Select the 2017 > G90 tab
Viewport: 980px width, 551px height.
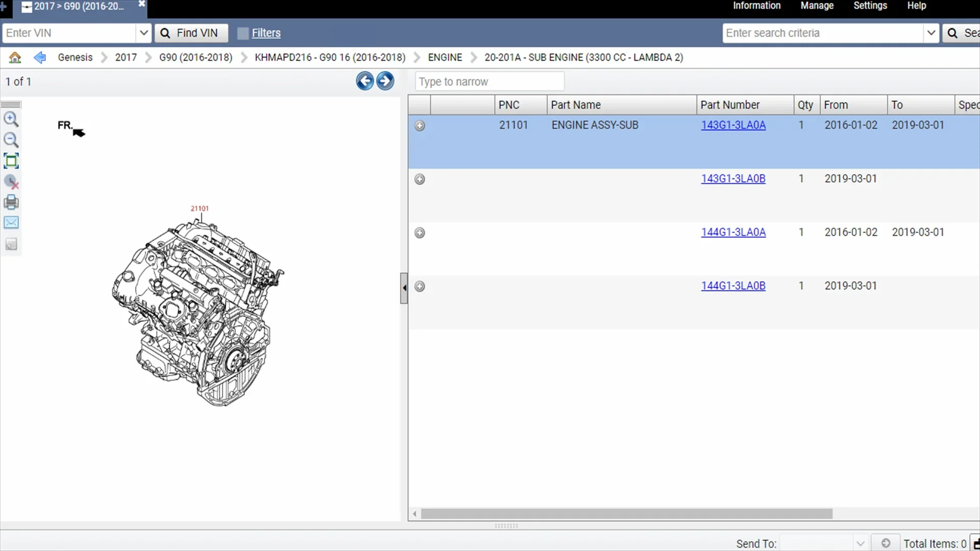pyautogui.click(x=79, y=7)
